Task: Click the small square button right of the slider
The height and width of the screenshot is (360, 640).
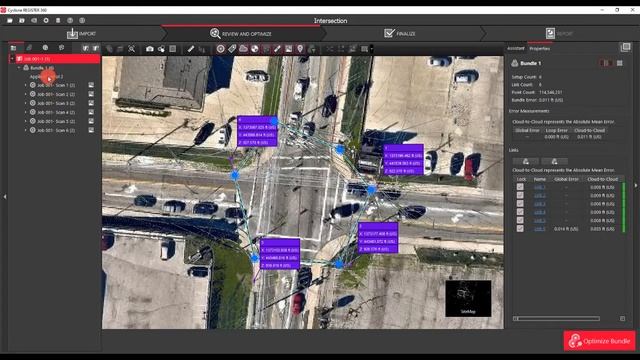Action: (x=622, y=318)
